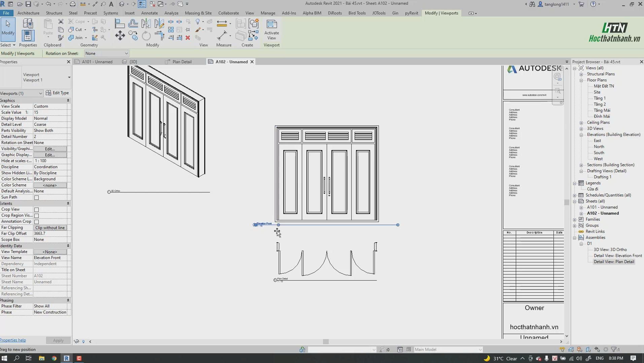Click the drawing area horizontal scrollbar thumb
The height and width of the screenshot is (363, 644).
click(326, 342)
